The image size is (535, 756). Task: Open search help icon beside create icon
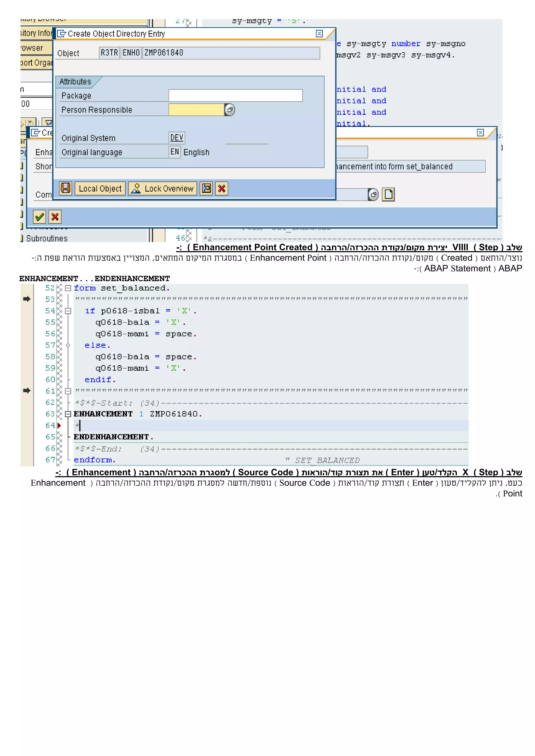pyautogui.click(x=373, y=194)
